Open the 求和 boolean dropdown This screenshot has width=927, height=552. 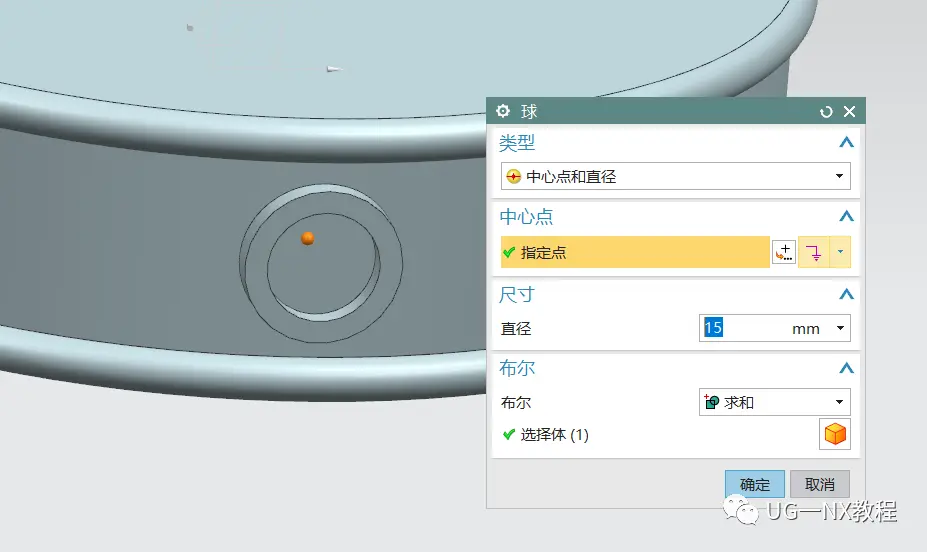click(775, 402)
